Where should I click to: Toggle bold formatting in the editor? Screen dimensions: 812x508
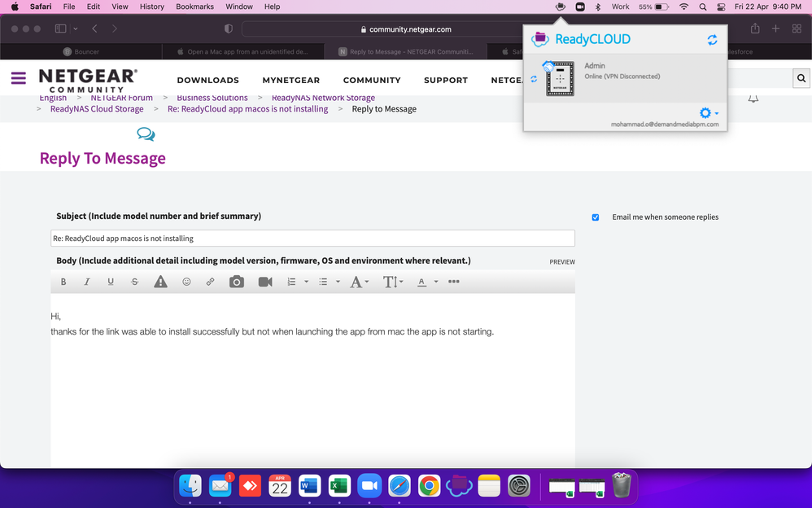(63, 282)
